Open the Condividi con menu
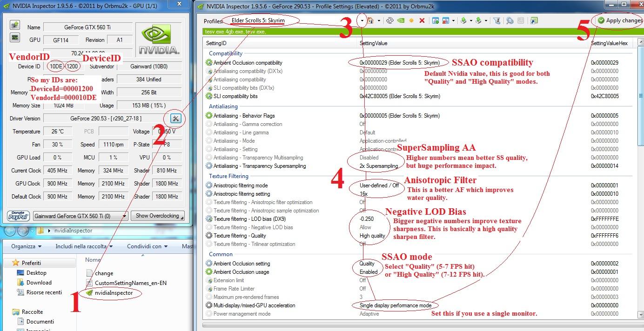Image resolution: width=644 pixels, height=331 pixels. pyautogui.click(x=147, y=246)
